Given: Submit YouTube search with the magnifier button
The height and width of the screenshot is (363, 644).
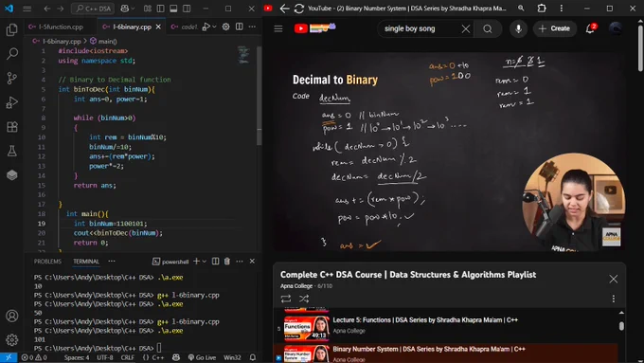Looking at the screenshot, I should point(488,28).
